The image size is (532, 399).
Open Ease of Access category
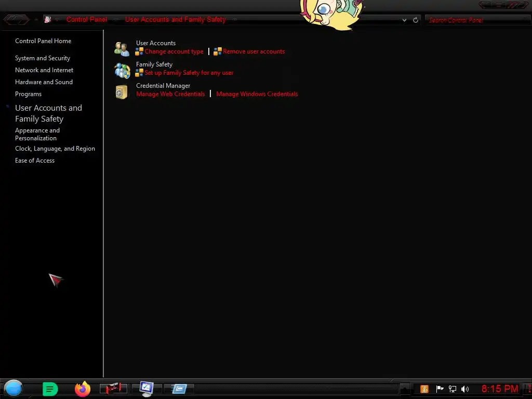point(35,161)
